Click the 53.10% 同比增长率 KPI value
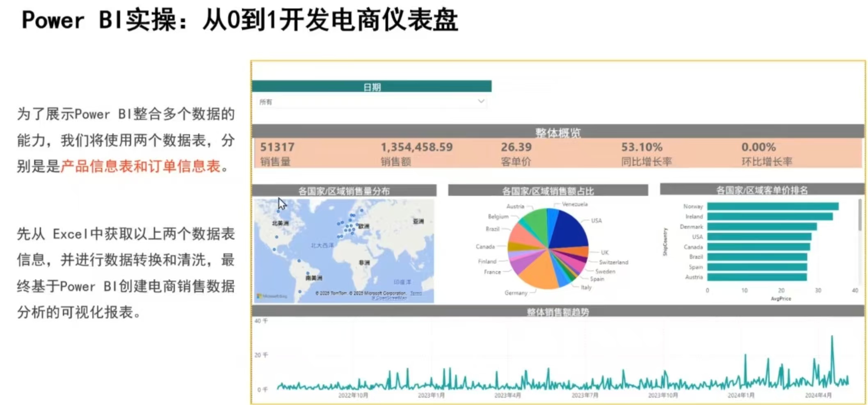Viewport: 868px width, 405px height. [642, 147]
